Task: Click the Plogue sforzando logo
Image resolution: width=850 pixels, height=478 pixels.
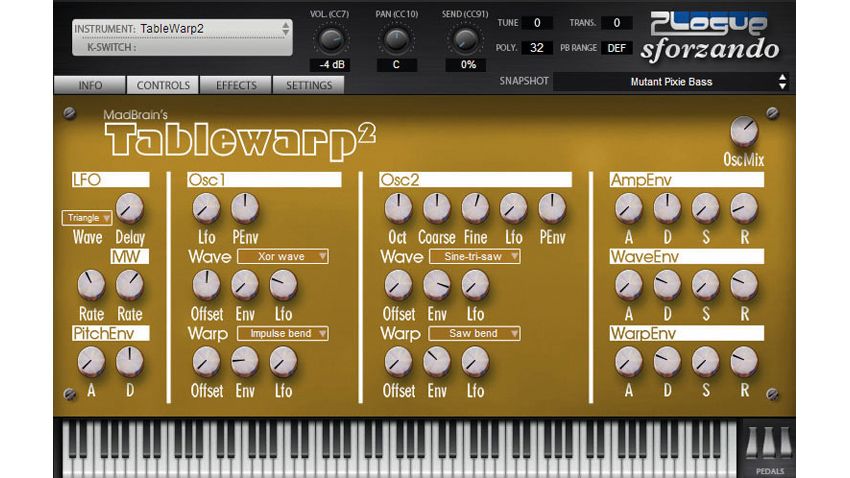Action: (710, 35)
